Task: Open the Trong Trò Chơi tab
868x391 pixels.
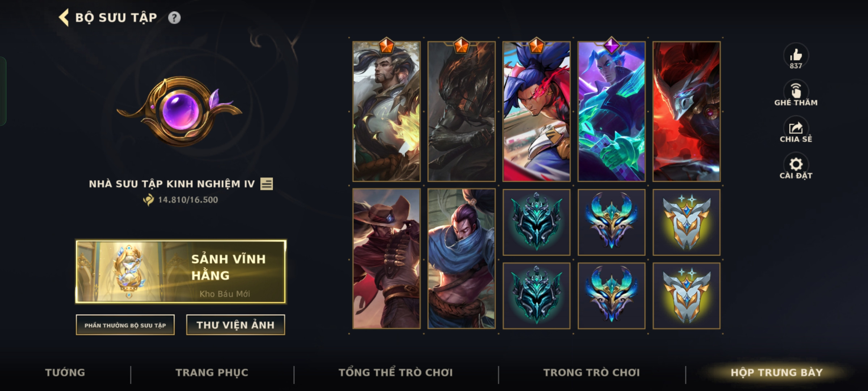Action: pyautogui.click(x=592, y=373)
